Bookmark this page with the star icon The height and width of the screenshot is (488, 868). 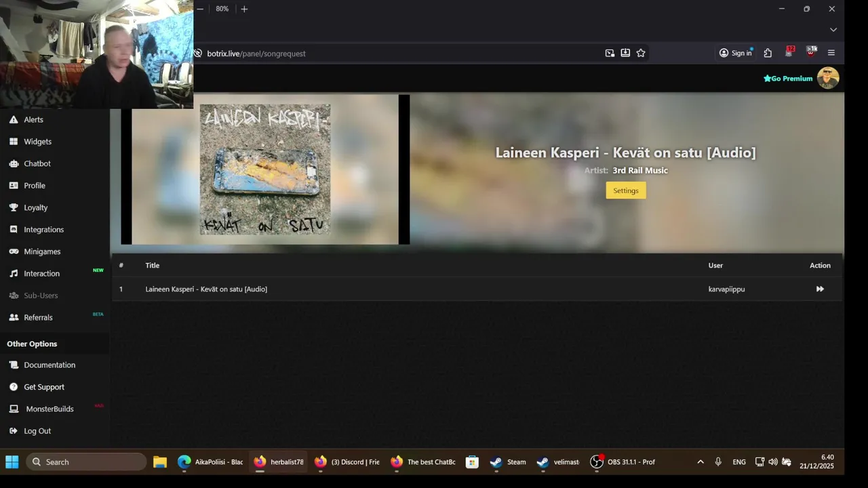[641, 53]
